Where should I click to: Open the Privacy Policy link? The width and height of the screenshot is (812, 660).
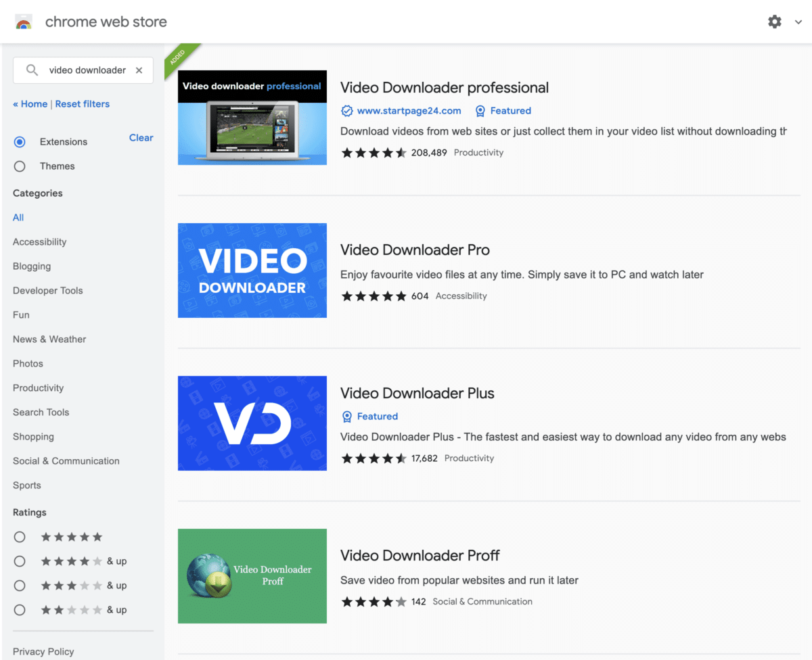coord(43,651)
